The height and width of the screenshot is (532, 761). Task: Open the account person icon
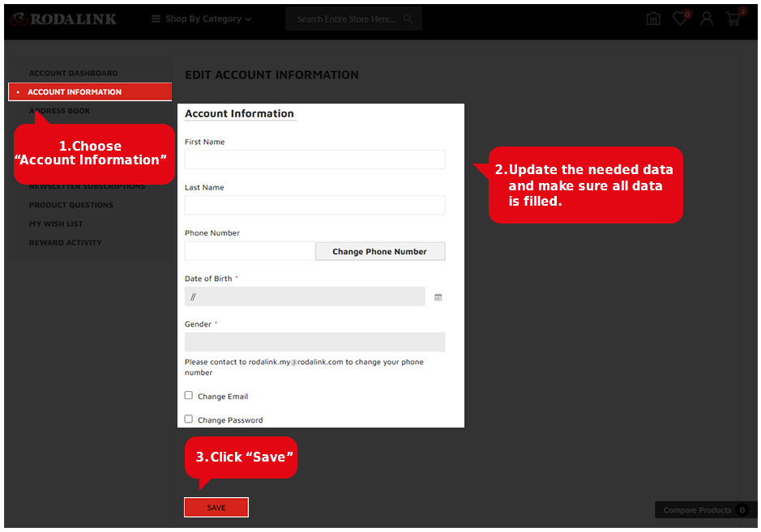(706, 19)
